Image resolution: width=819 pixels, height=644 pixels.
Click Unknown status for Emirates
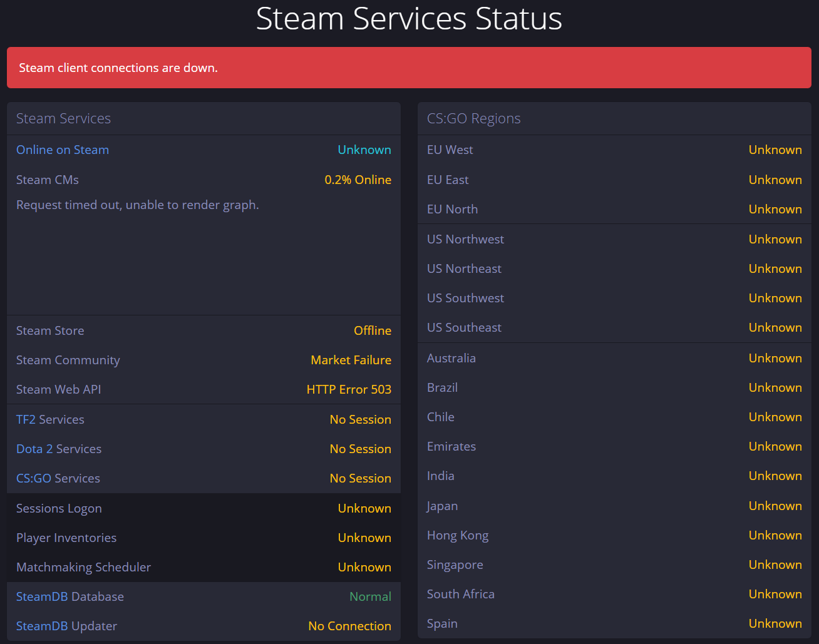[775, 446]
